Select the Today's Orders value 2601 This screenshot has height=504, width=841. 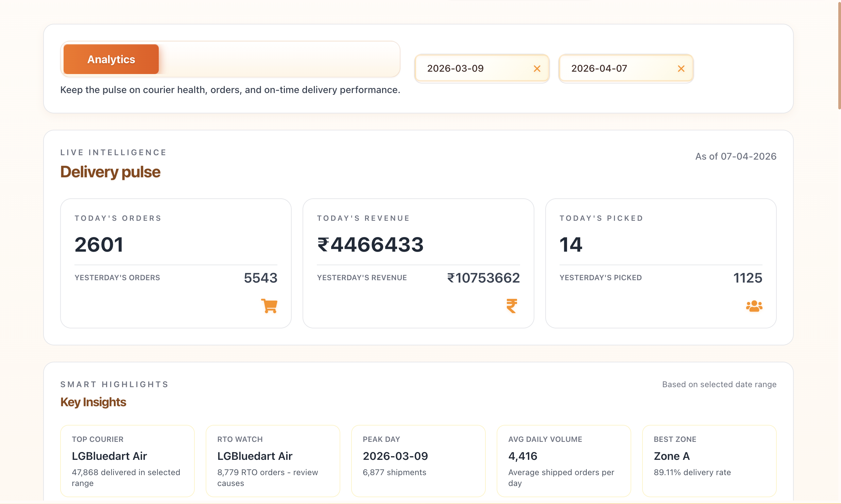[x=99, y=245]
